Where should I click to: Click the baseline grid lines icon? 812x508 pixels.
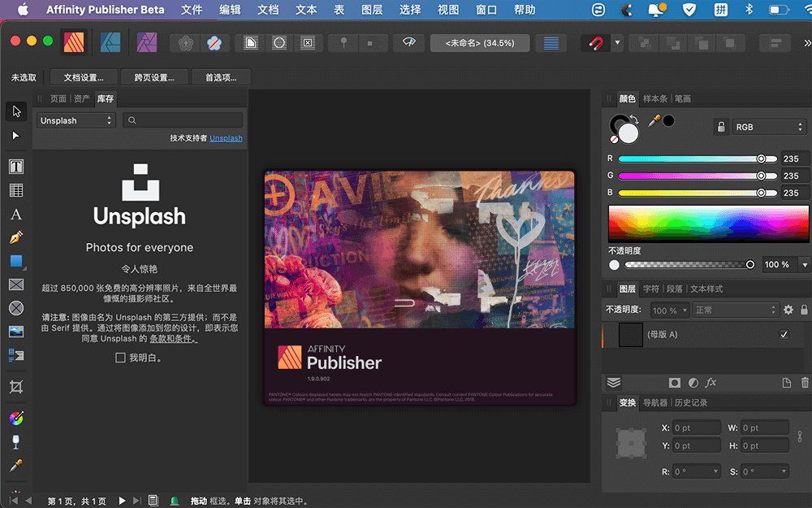click(x=551, y=43)
